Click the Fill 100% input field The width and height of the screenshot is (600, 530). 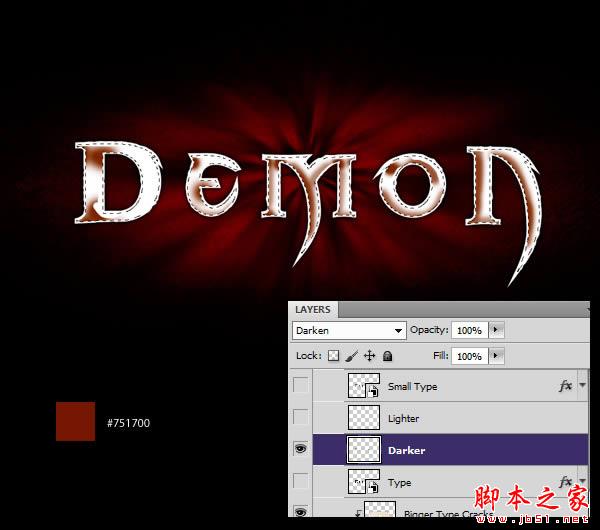[x=470, y=356]
